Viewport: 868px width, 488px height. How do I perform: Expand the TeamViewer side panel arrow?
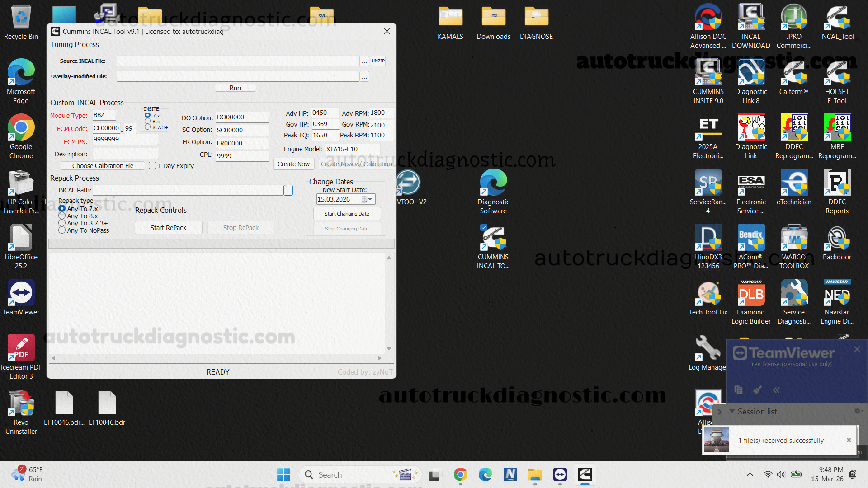pyautogui.click(x=719, y=412)
